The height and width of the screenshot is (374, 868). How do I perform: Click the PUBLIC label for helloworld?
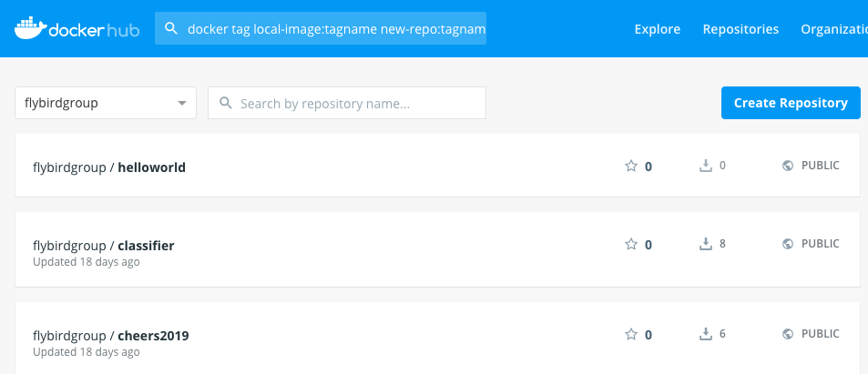click(x=821, y=166)
